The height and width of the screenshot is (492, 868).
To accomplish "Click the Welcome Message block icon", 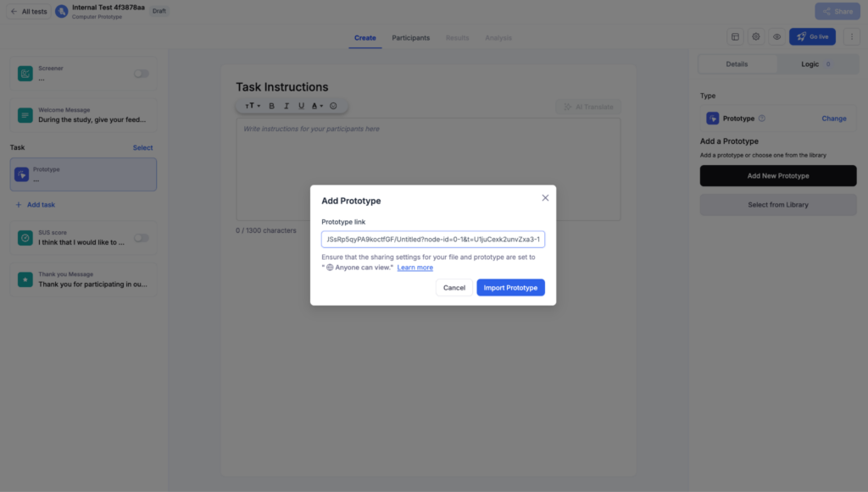I will point(25,115).
